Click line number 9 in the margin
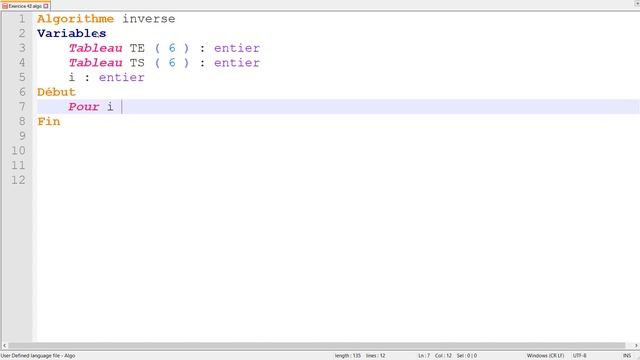Image resolution: width=640 pixels, height=360 pixels. tap(22, 136)
